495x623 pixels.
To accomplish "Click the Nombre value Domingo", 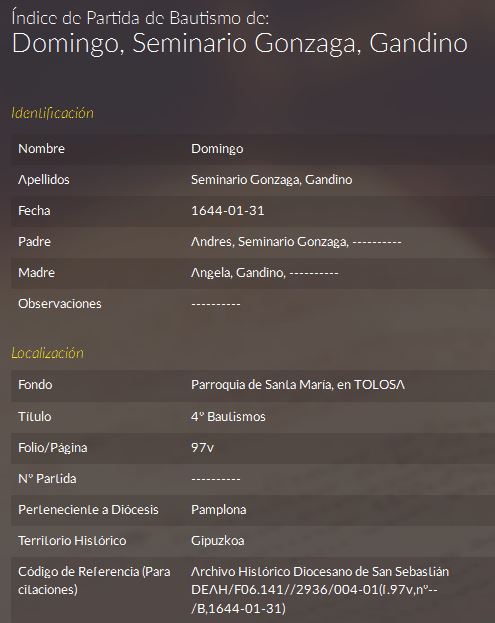I will [x=217, y=149].
